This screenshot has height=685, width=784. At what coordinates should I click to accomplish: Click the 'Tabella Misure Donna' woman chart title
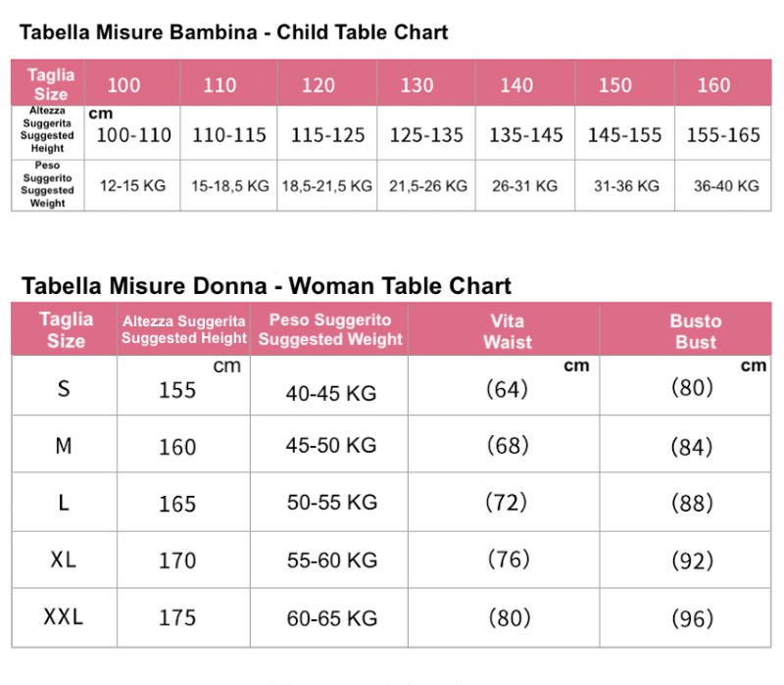(266, 286)
